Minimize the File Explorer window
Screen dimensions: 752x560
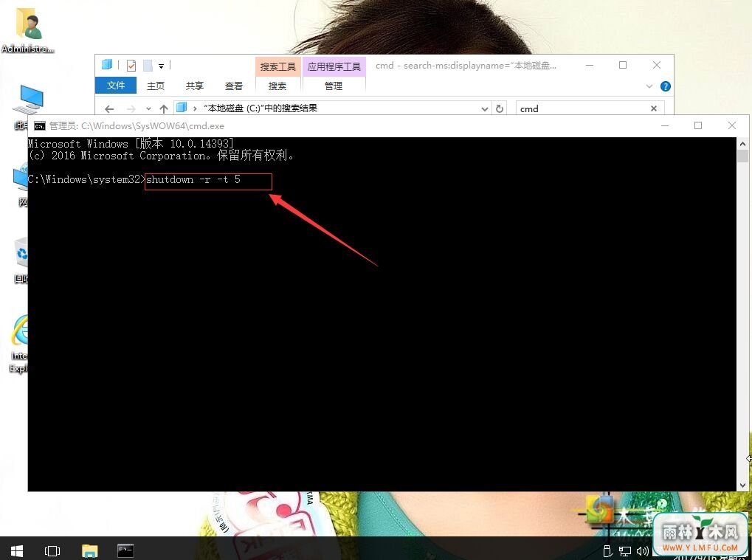click(x=590, y=65)
